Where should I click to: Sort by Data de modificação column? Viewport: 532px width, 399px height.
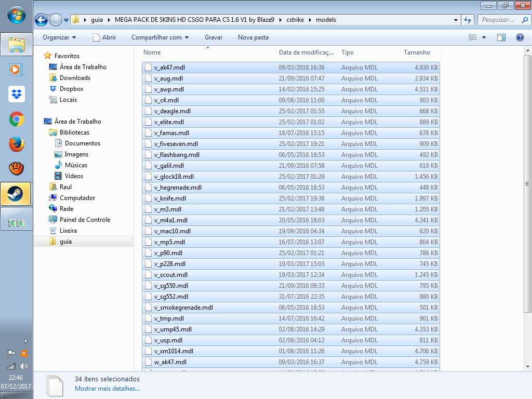tap(306, 52)
